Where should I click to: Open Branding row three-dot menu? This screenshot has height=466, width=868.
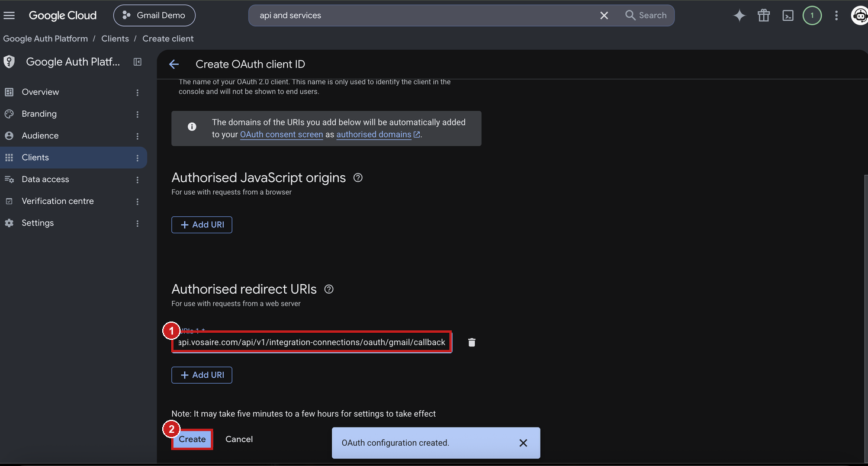137,114
